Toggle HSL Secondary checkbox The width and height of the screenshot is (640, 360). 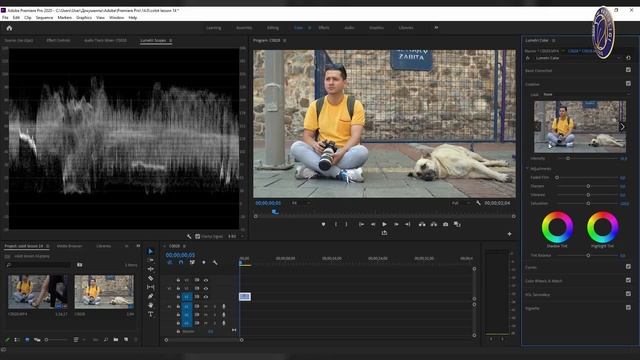[x=628, y=294]
